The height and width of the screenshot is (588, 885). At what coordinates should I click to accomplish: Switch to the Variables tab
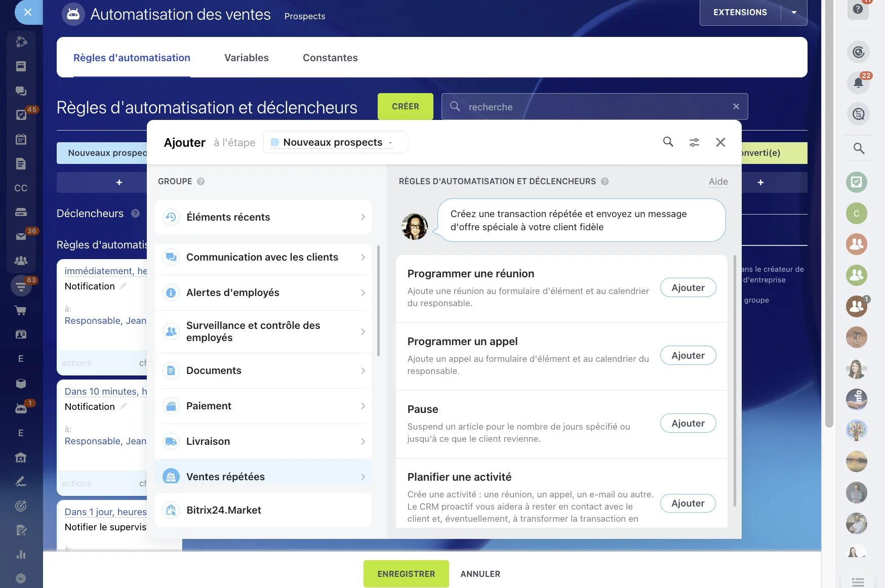tap(246, 58)
